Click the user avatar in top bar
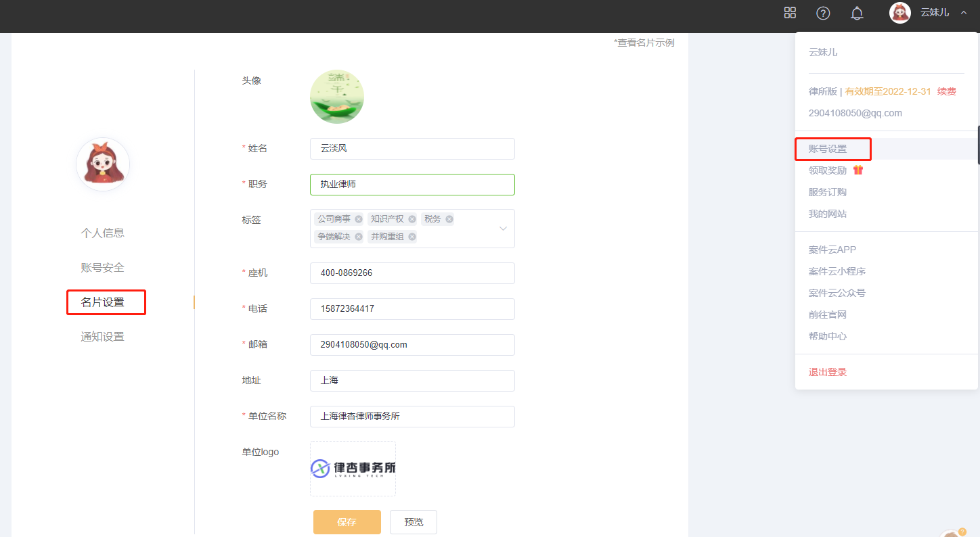Screen dimensions: 980x537 point(899,13)
